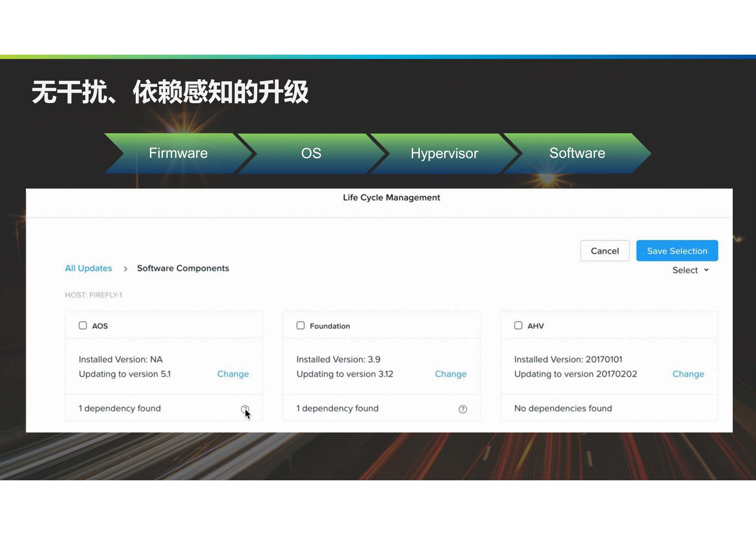
Task: Click 'Installed Version: 20170101' text
Action: tap(568, 359)
